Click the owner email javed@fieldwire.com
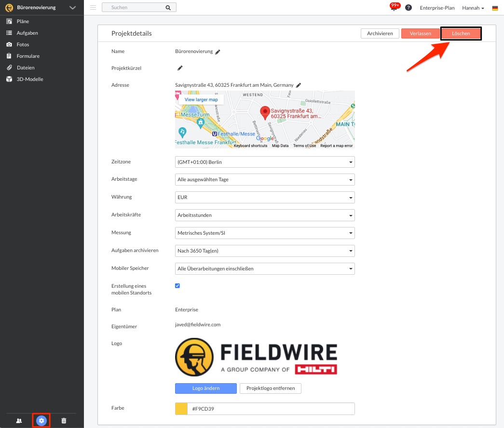 point(198,324)
